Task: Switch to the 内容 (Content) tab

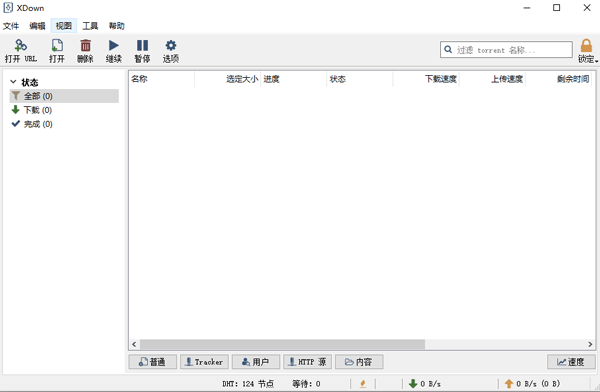Action: click(x=359, y=362)
